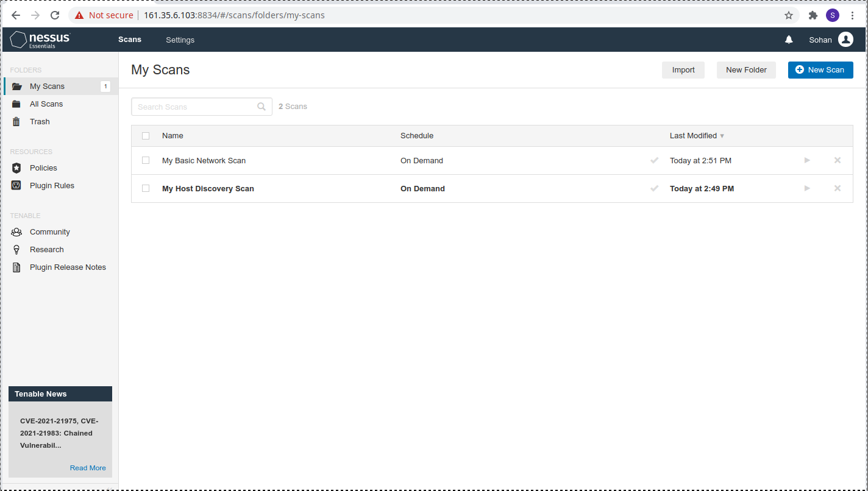Remove the My Host Discovery Scan
The width and height of the screenshot is (868, 491).
(x=837, y=188)
